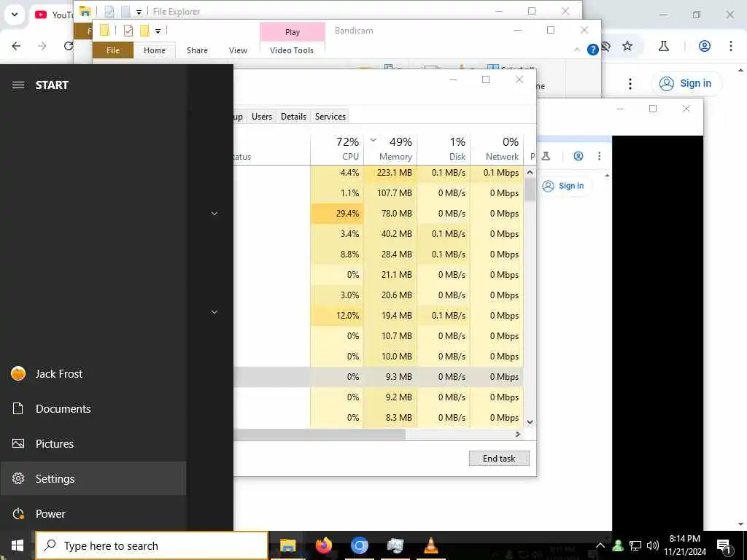Switch to Details tab in Task Manager
Screen dimensions: 747x560
coord(293,117)
